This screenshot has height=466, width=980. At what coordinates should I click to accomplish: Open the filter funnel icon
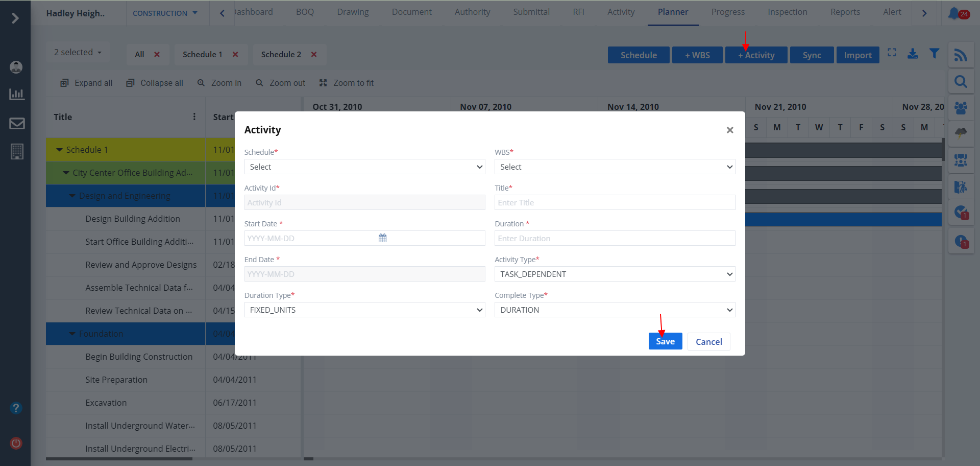pyautogui.click(x=934, y=54)
